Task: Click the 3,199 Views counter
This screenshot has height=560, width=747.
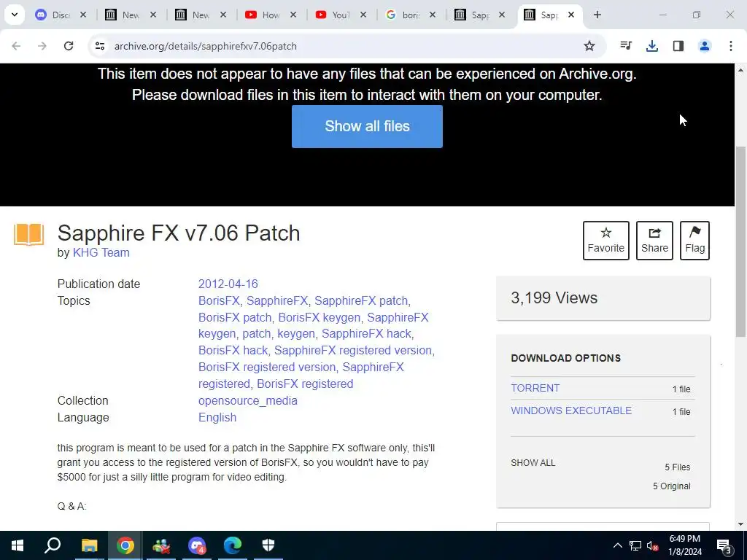Action: (554, 298)
